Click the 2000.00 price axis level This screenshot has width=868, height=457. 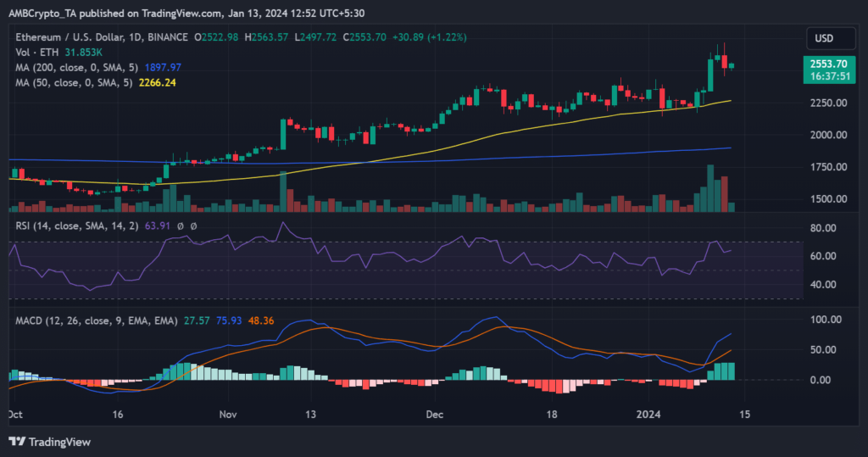tap(832, 135)
